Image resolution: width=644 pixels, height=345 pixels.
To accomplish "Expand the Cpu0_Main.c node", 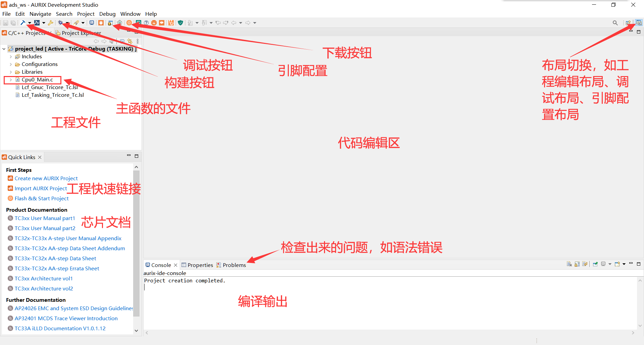I will [x=11, y=80].
